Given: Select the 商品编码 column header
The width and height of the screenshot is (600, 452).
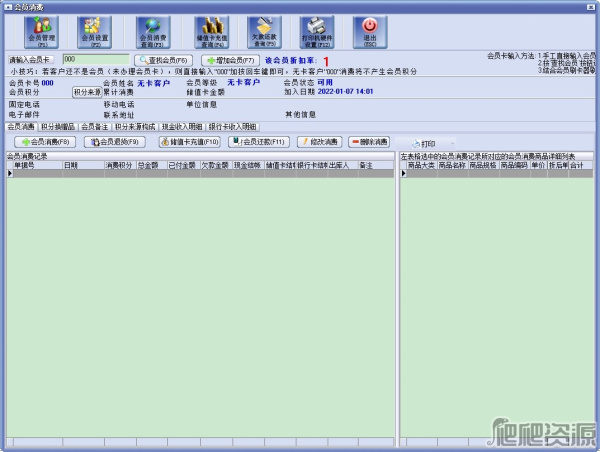Looking at the screenshot, I should [515, 165].
